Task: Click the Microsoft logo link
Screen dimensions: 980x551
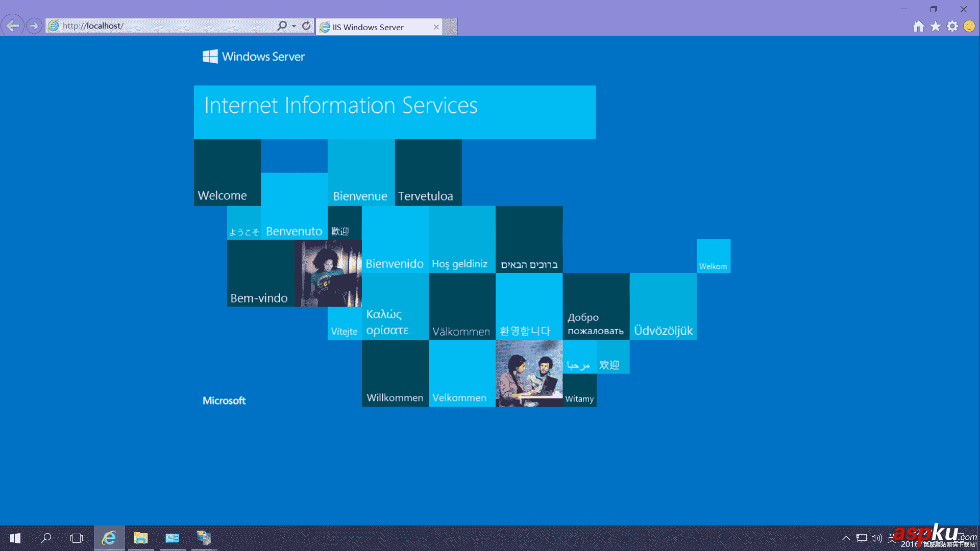Action: click(x=224, y=400)
